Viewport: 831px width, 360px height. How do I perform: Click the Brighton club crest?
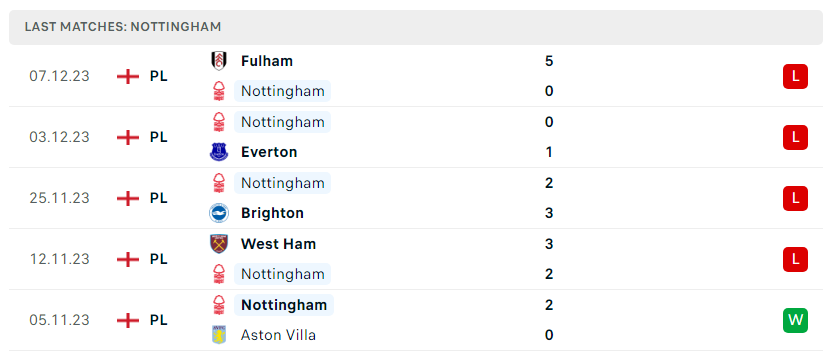pyautogui.click(x=218, y=213)
